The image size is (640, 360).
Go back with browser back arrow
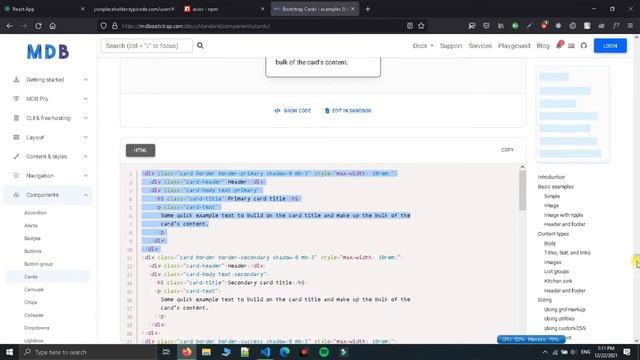[x=9, y=26]
